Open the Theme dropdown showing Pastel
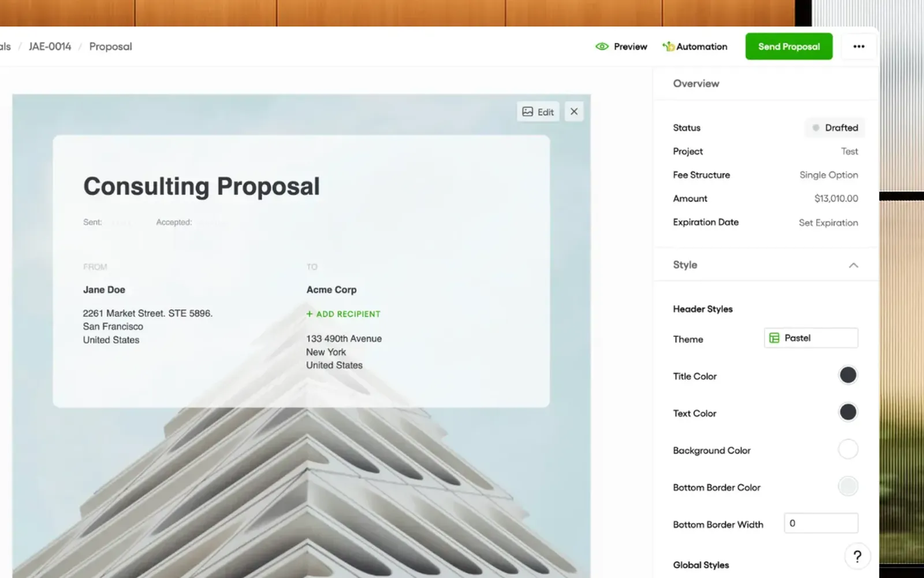 coord(811,338)
